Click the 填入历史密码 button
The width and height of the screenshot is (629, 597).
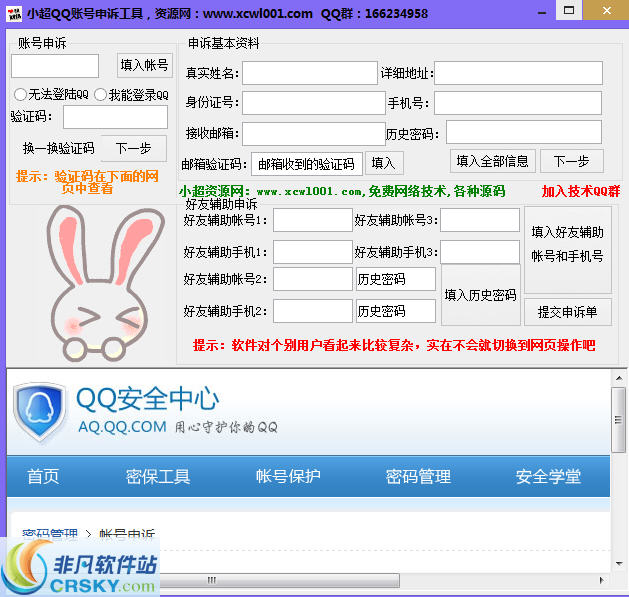[481, 295]
